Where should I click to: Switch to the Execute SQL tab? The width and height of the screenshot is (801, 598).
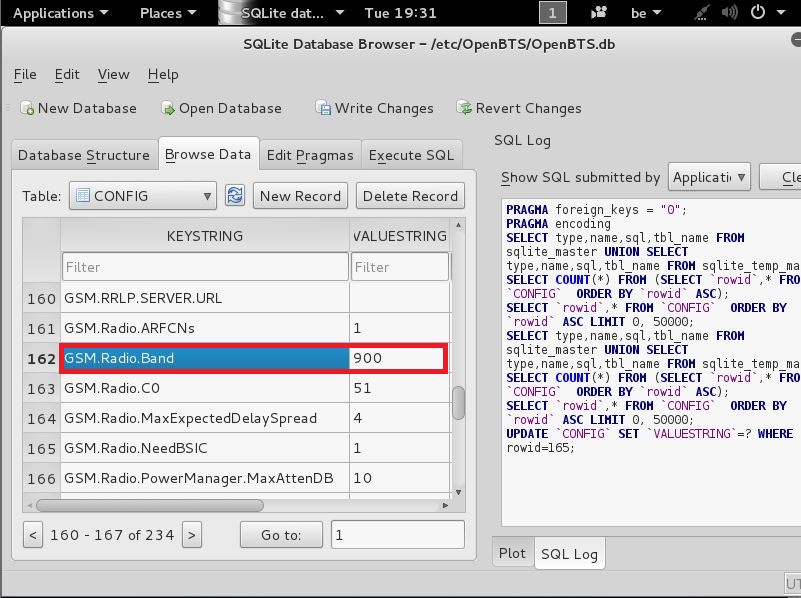point(412,155)
